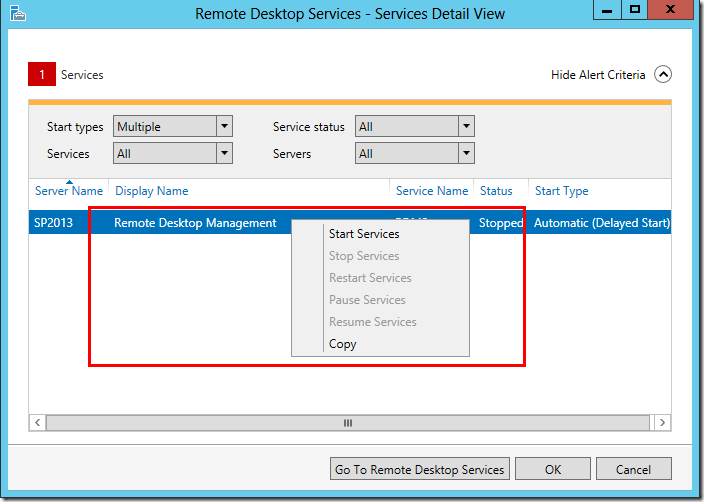The height and width of the screenshot is (502, 704).
Task: Sort by Server Name column header
Action: (x=69, y=191)
